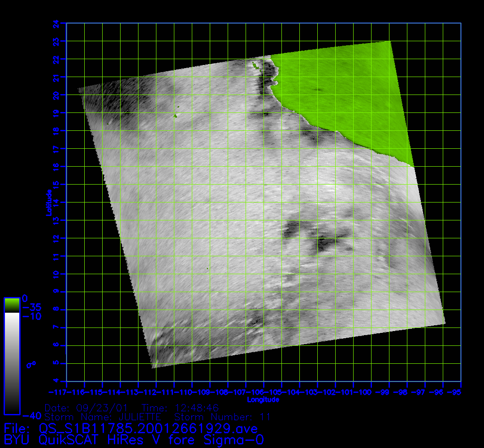Screen dimensions: 484x448
Task: Click the Time: 12:48:46 text
Action: (180, 408)
